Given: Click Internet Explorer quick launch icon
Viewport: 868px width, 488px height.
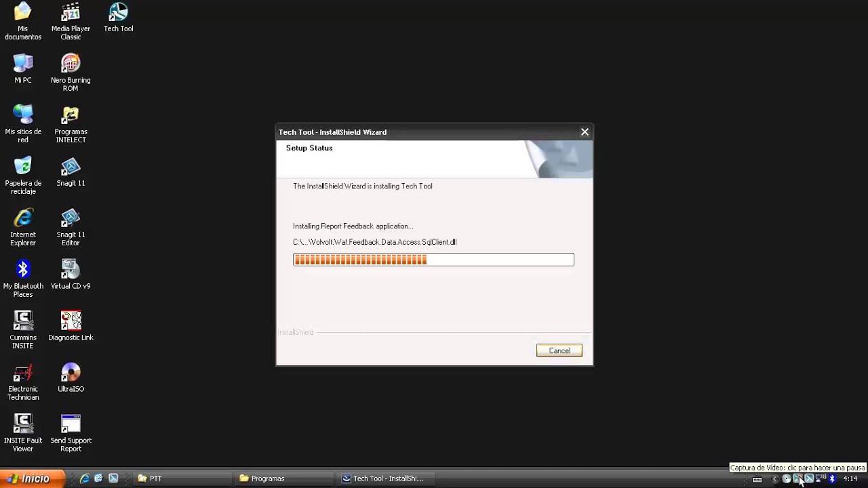Looking at the screenshot, I should [84, 479].
